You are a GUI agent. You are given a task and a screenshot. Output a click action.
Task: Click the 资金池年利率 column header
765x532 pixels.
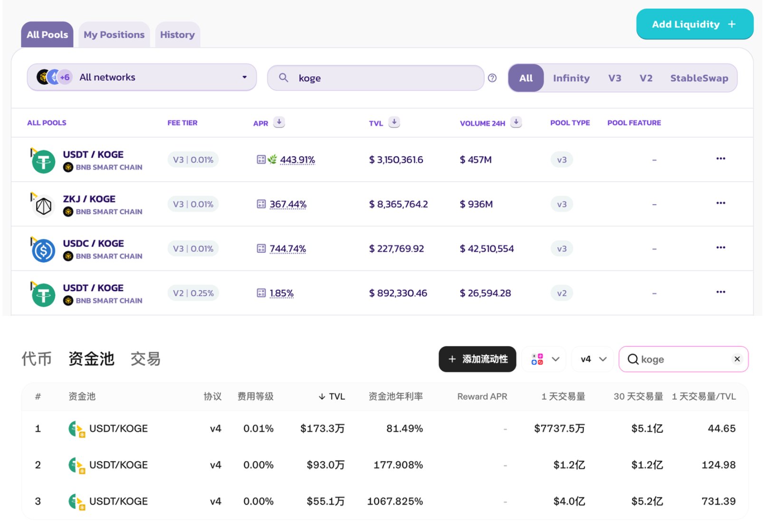[395, 396]
